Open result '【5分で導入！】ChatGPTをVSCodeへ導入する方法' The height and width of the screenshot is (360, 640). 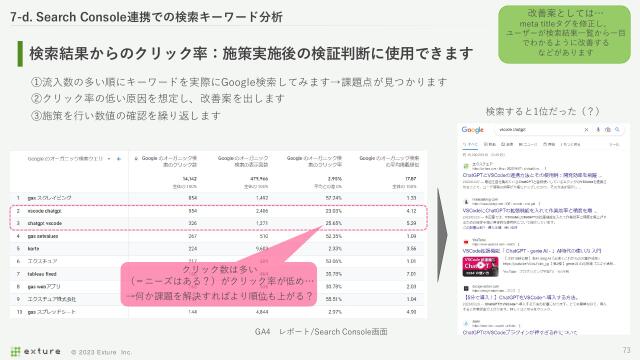point(520,298)
